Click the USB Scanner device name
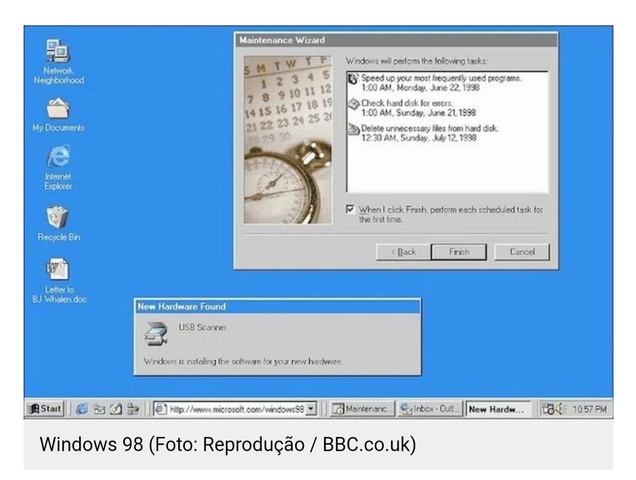636x480 pixels. (x=202, y=327)
